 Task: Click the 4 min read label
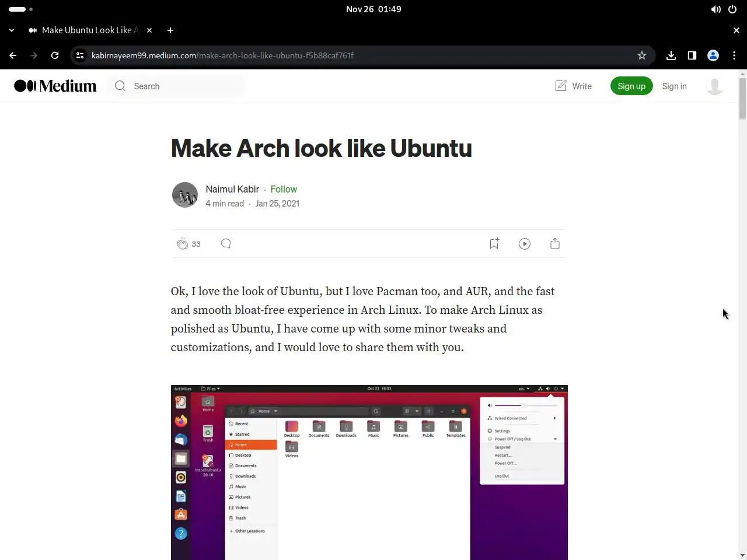[225, 204]
